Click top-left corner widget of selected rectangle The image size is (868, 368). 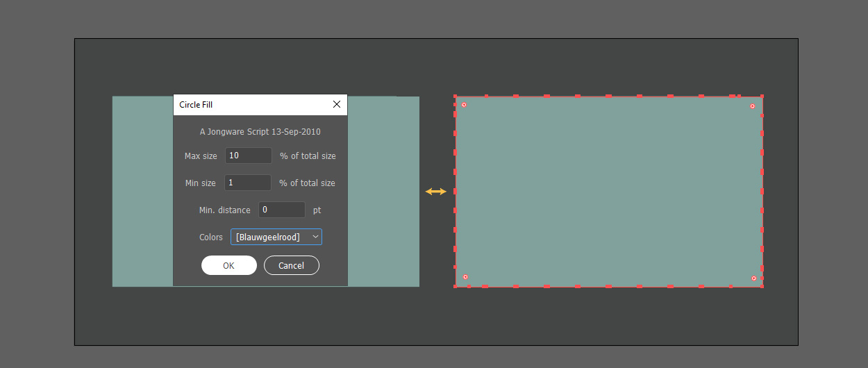[x=464, y=105]
